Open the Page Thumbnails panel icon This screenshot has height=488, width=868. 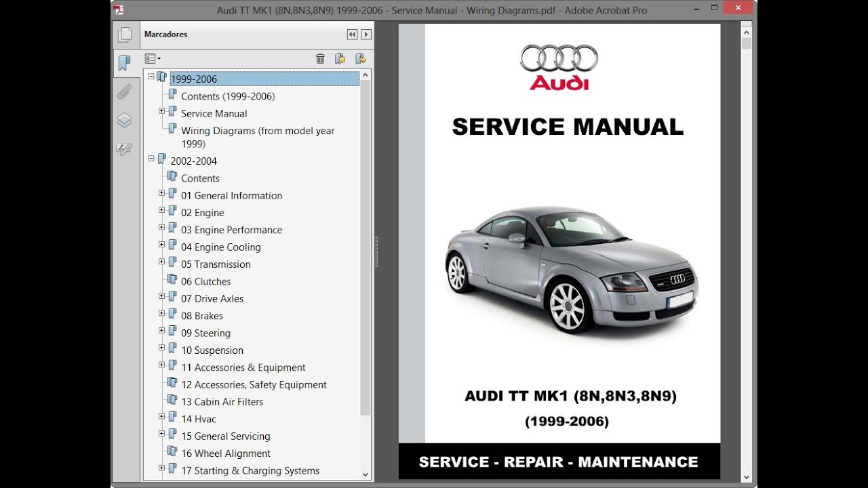tap(124, 35)
